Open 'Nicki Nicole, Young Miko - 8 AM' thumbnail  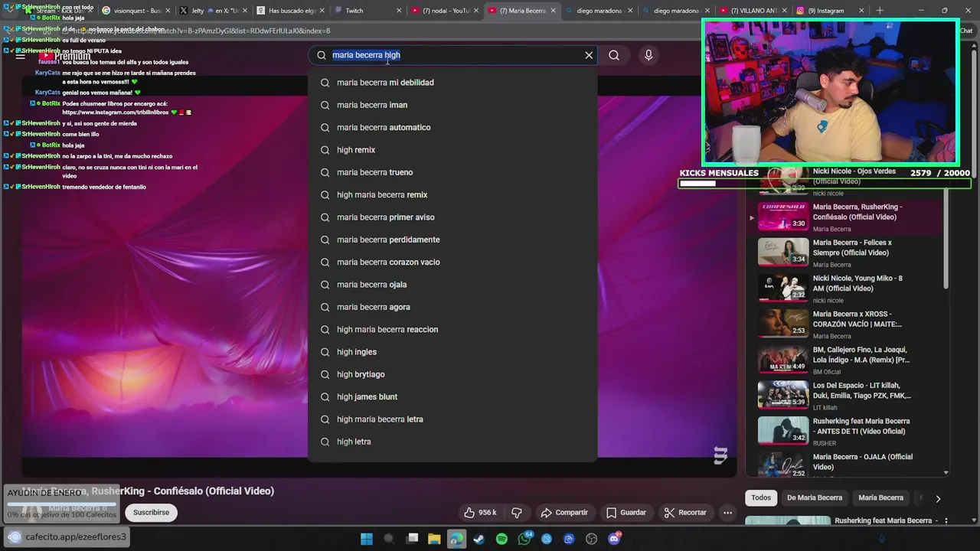(783, 288)
